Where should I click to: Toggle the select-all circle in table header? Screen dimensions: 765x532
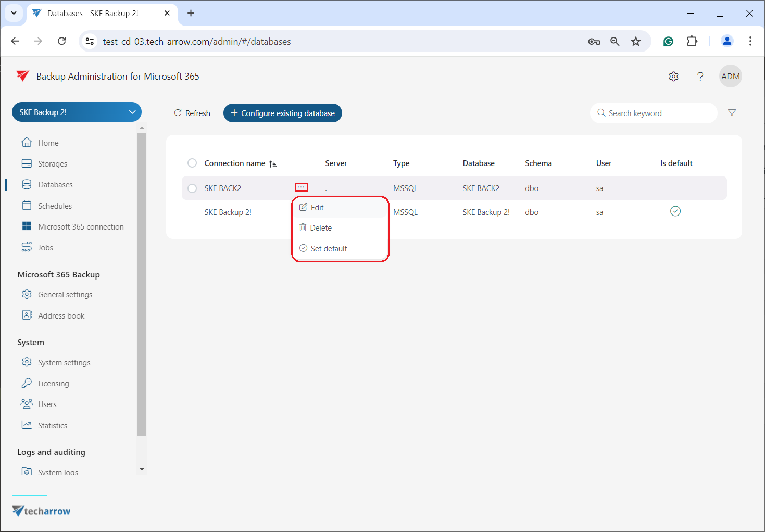click(192, 163)
